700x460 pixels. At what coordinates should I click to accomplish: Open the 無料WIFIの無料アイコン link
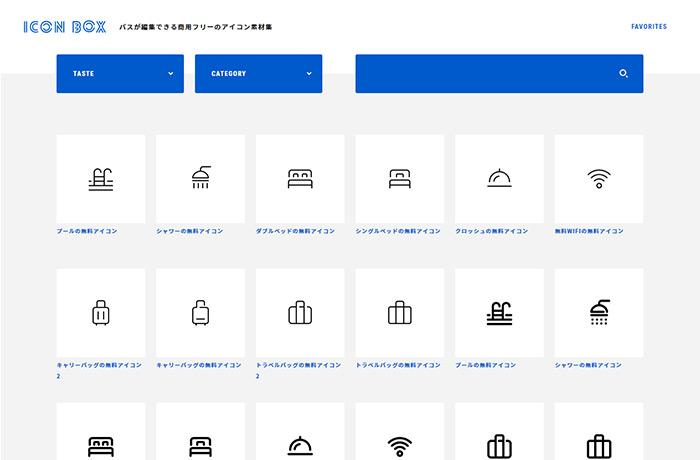coord(589,231)
